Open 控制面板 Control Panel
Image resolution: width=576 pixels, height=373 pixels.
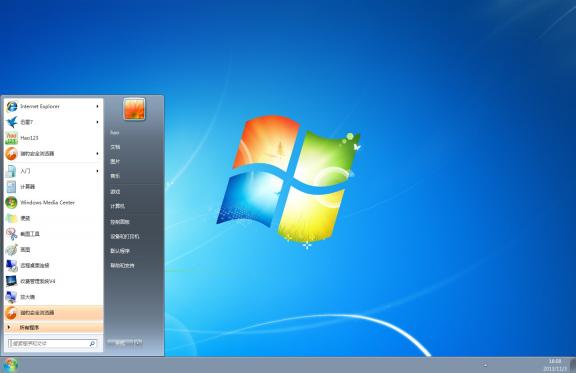[120, 222]
